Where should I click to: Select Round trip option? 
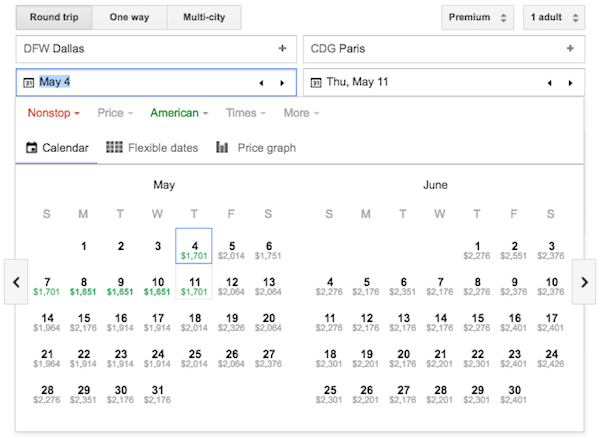tap(54, 17)
